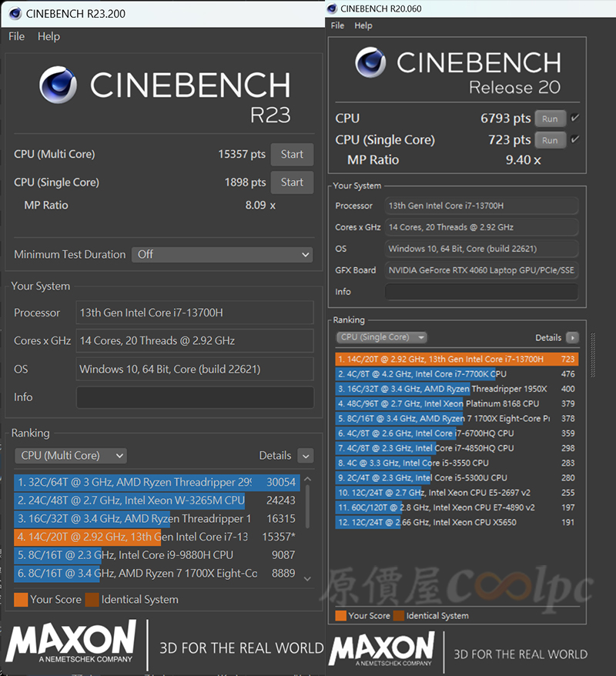Select R20 ranking row Xeon E5-2697 v2

tap(457, 492)
